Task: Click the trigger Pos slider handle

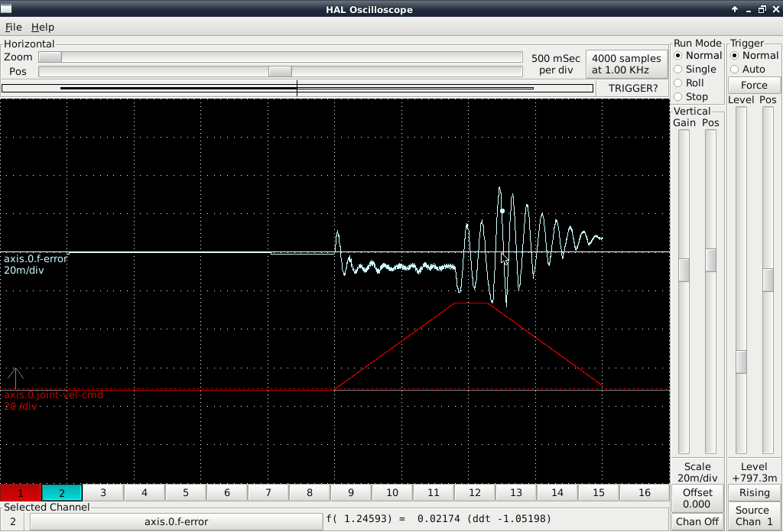Action: point(768,280)
